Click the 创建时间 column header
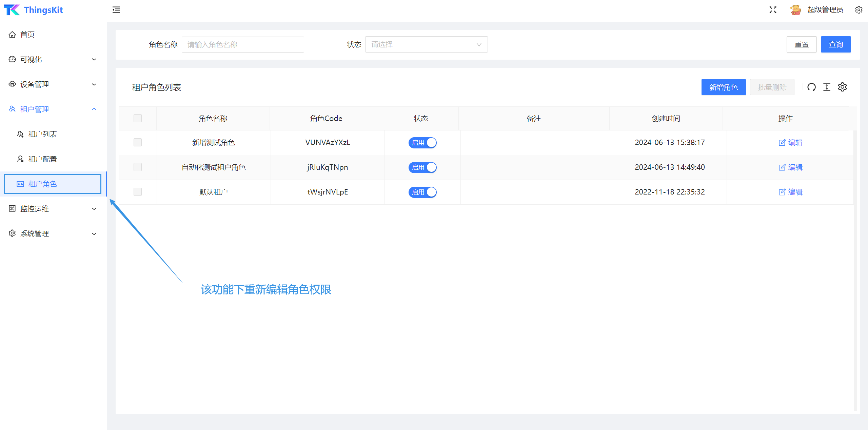 click(666, 119)
